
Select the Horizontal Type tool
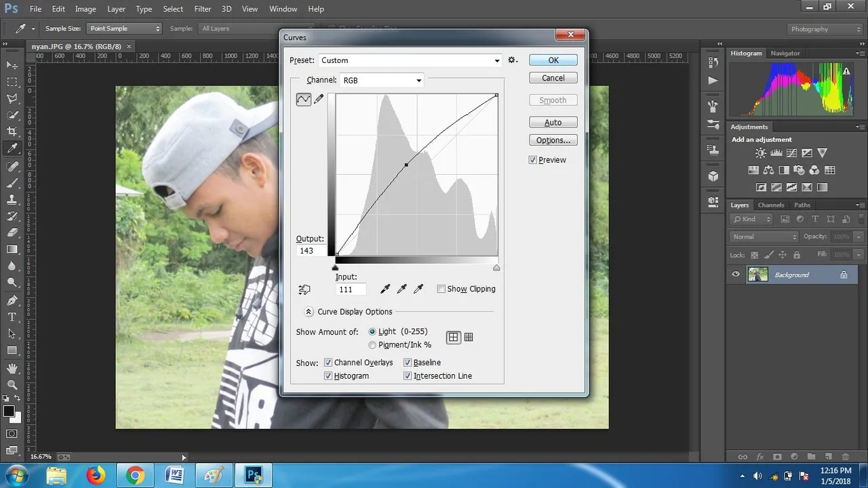point(12,317)
